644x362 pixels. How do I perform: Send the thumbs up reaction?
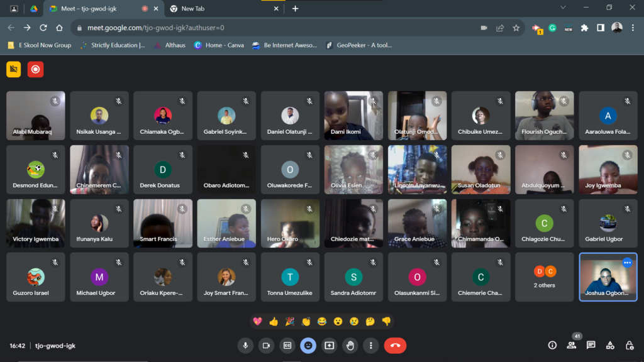tap(274, 321)
